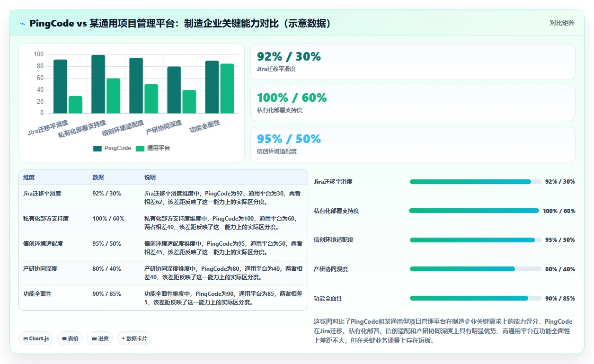Image resolution: width=594 pixels, height=364 pixels.
Task: Toggle the PingCode legend swatch in the chart
Action: click(98, 148)
